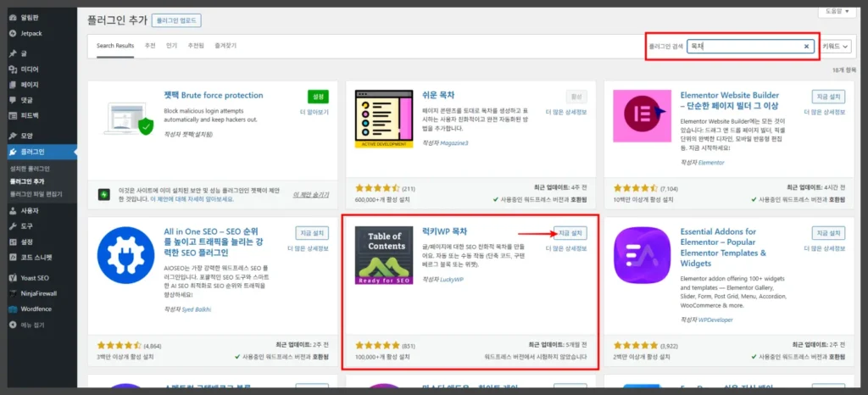Open the 럭키WP 목차 plugin title
868x395 pixels.
coord(444,231)
